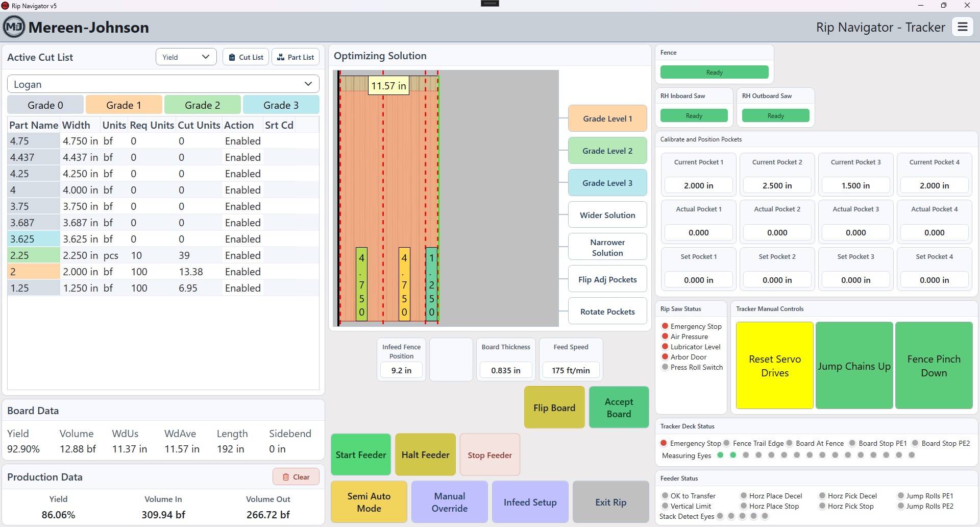Open the hamburger menu icon

click(963, 27)
